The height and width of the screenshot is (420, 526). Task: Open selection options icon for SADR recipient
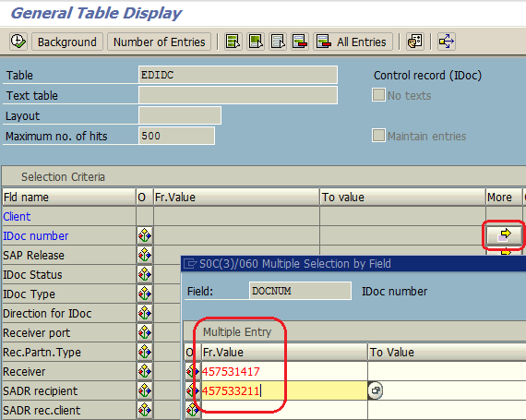click(x=145, y=390)
